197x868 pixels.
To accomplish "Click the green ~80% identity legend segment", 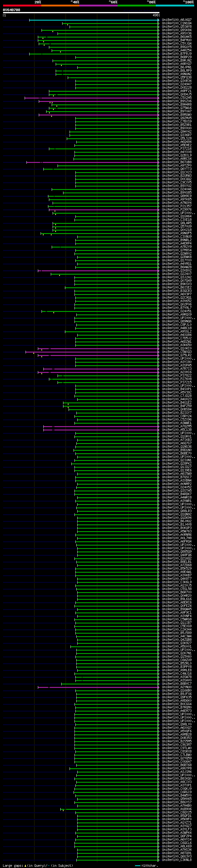I will click(137, 6).
